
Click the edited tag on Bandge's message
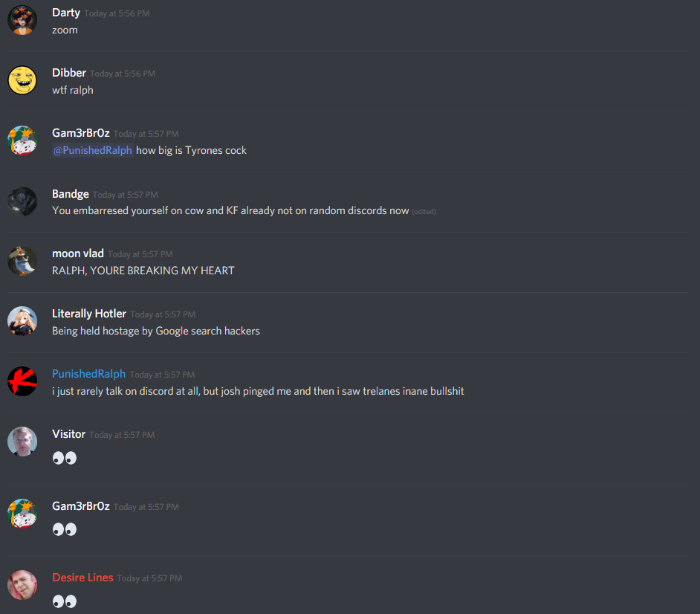[424, 212]
